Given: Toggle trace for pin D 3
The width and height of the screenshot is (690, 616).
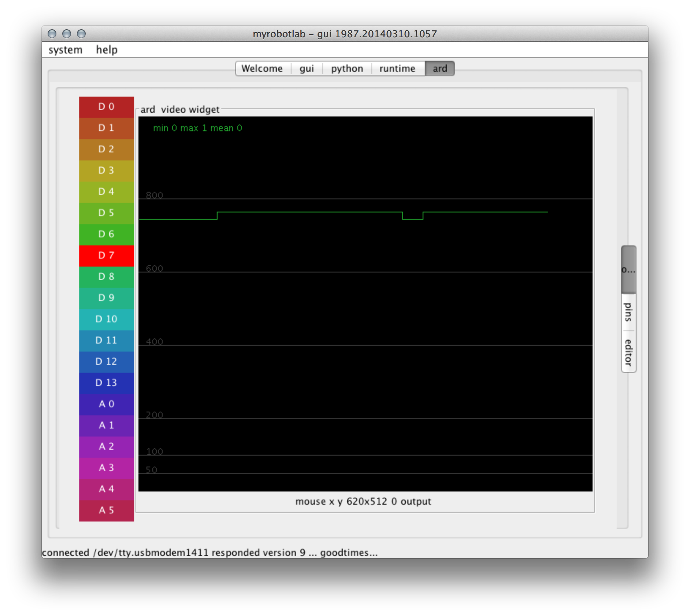Looking at the screenshot, I should pos(106,171).
